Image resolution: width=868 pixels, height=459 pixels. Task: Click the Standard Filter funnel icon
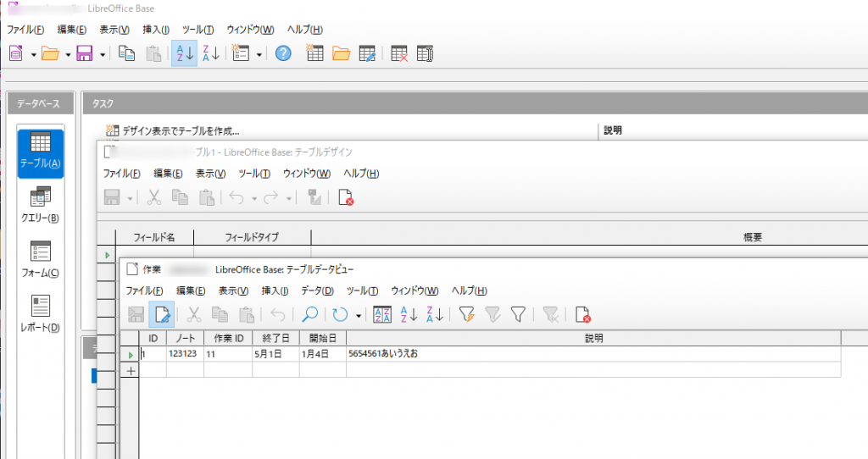click(518, 315)
